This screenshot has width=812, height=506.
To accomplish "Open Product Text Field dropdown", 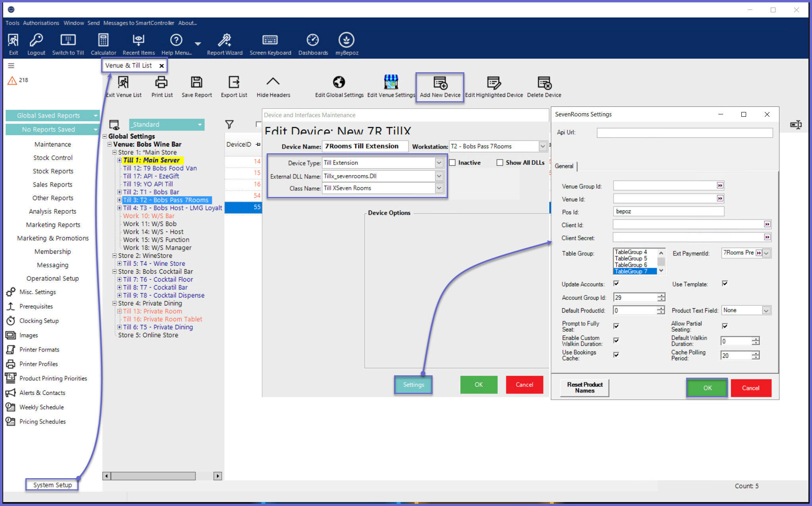I will (x=766, y=310).
